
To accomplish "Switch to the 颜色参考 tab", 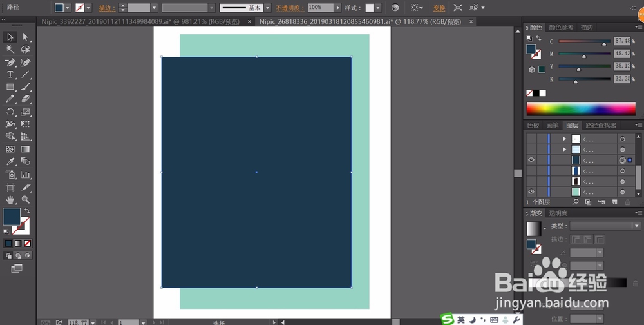I will (561, 28).
